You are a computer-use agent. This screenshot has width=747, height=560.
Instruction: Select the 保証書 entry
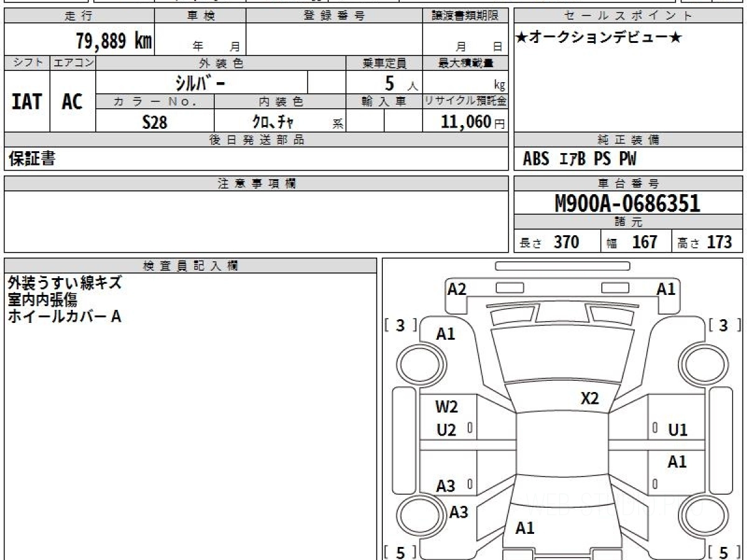coord(32,159)
